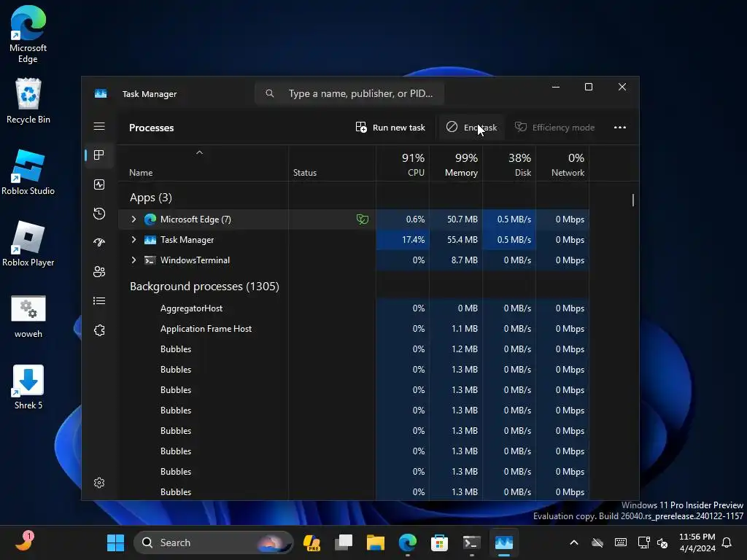Click the End task button
The image size is (747, 560).
[471, 127]
